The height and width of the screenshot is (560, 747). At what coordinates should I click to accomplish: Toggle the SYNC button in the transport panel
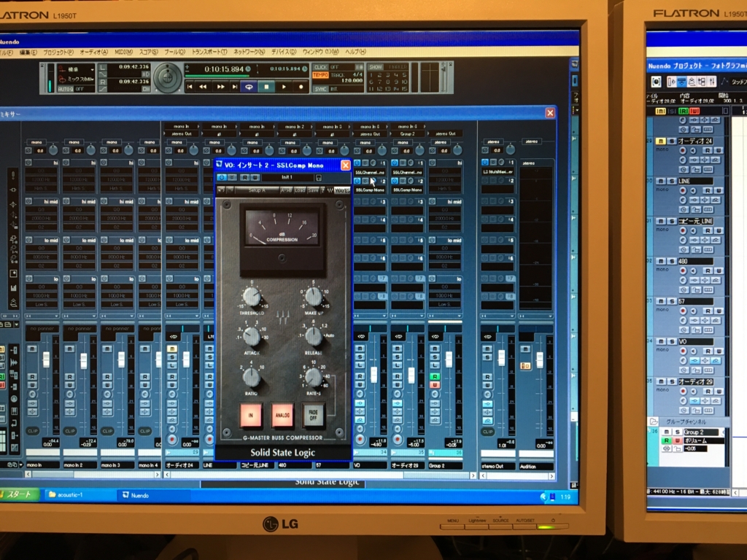pos(321,89)
